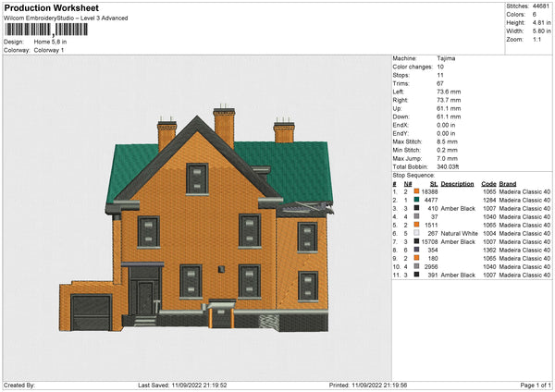The width and height of the screenshot is (555, 392).
Task: Click 'Wilcom EmbroideryStudio – Level 3 Advanced' text
Action: [x=66, y=18]
